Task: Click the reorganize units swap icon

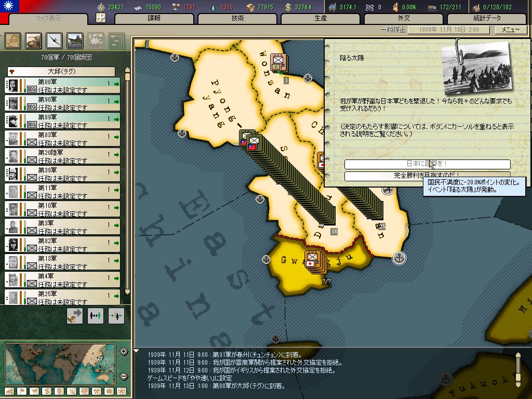Action: click(x=96, y=315)
